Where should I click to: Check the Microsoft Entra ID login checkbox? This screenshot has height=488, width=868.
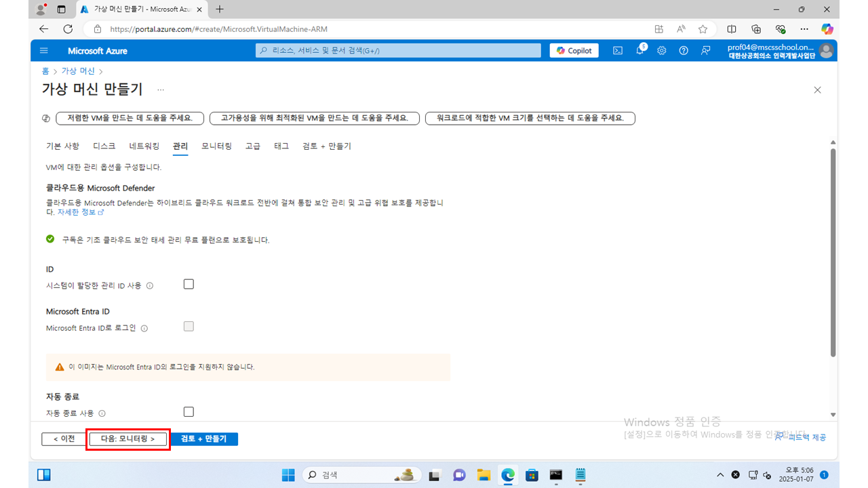189,326
